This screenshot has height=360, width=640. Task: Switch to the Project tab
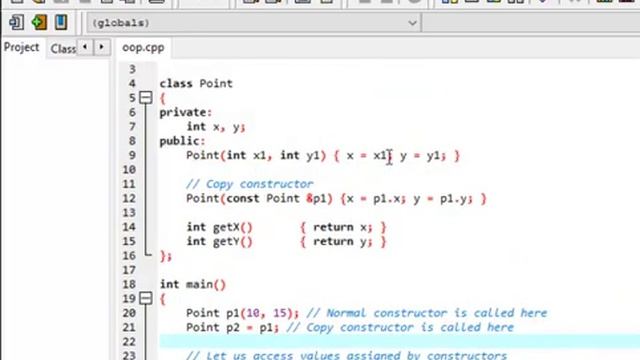[x=22, y=47]
